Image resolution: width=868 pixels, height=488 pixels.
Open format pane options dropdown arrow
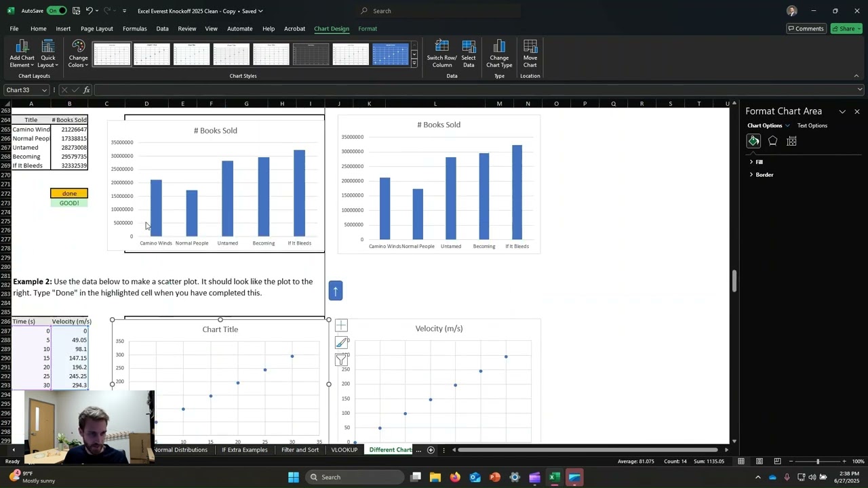click(x=842, y=111)
